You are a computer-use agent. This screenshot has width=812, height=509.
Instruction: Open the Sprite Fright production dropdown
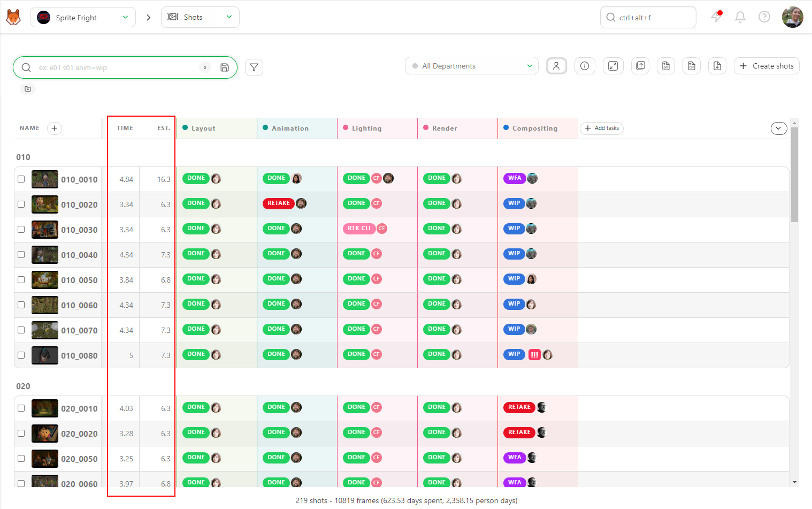click(83, 17)
